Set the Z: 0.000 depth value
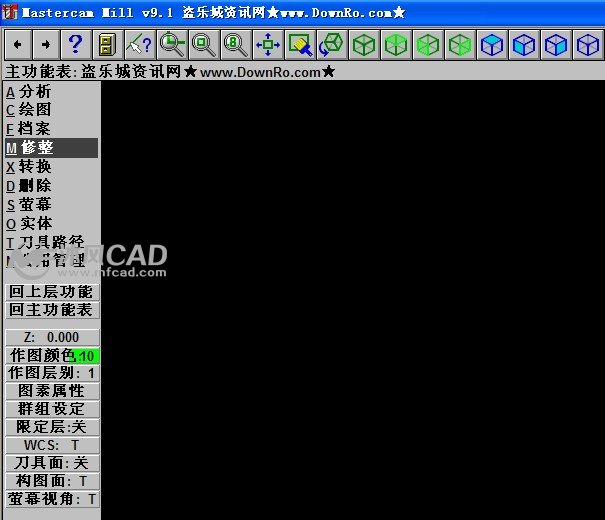 pyautogui.click(x=52, y=337)
